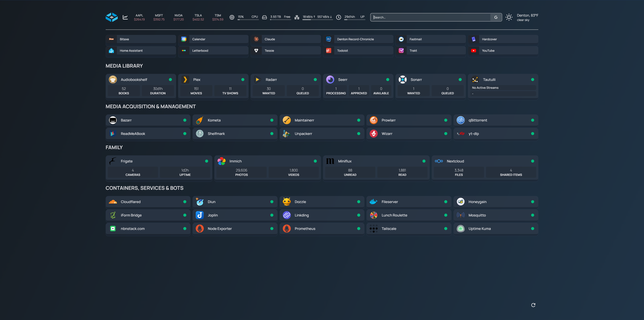This screenshot has width=644, height=320.
Task: Collapse the Media Library section header
Action: pyautogui.click(x=124, y=66)
